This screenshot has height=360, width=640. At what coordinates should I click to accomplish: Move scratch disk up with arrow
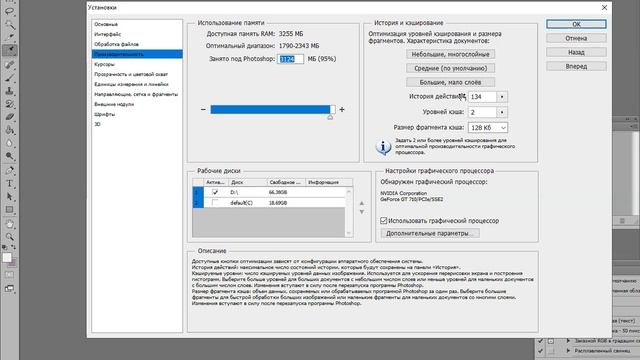click(x=361, y=203)
